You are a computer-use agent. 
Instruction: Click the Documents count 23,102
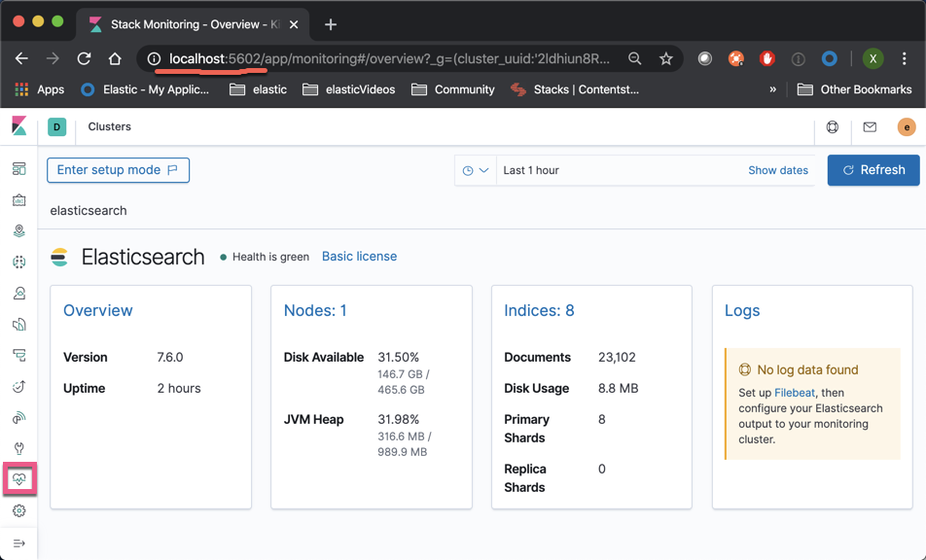(x=617, y=358)
